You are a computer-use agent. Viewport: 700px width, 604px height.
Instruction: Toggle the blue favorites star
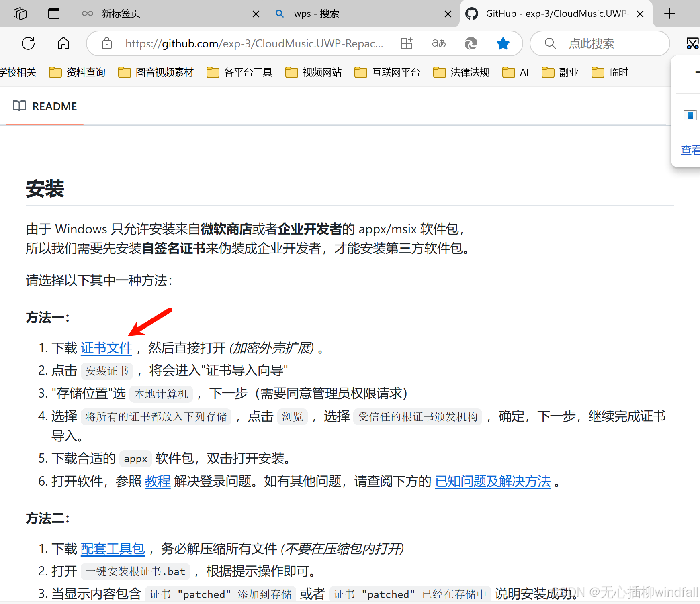pyautogui.click(x=503, y=43)
